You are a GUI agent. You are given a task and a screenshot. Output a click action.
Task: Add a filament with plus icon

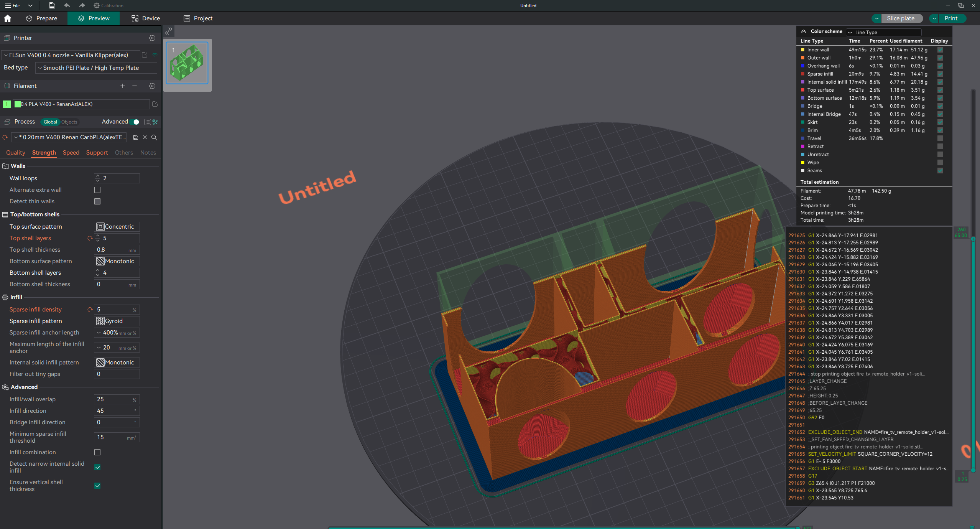tap(123, 86)
